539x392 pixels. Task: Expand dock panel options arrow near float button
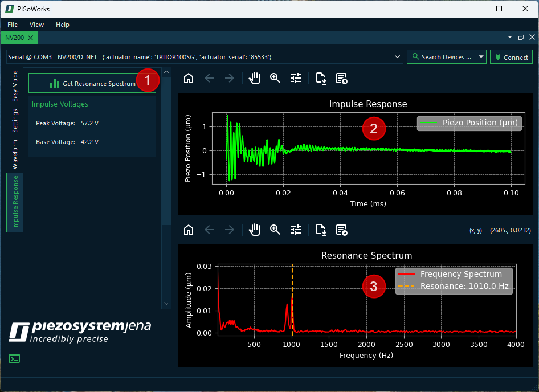tap(510, 37)
